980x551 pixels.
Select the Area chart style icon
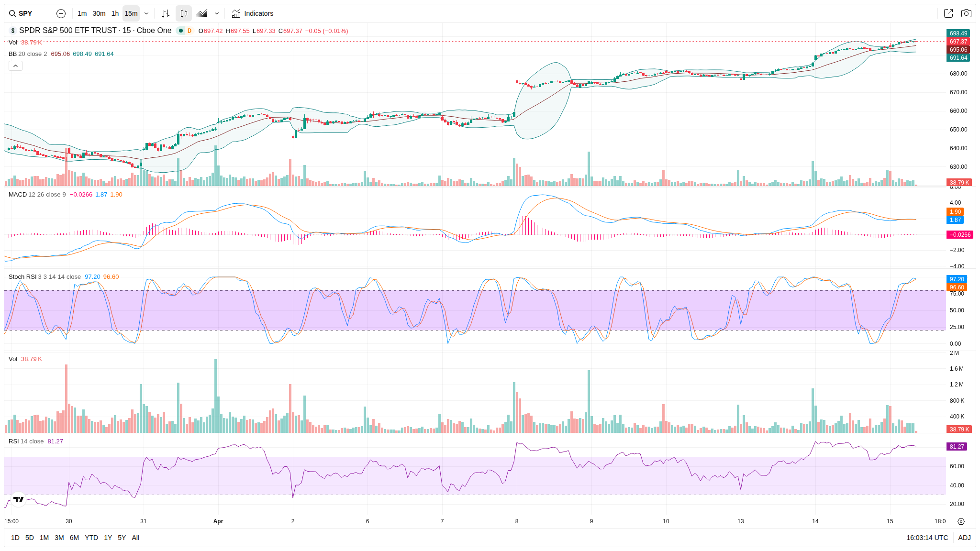[202, 13]
